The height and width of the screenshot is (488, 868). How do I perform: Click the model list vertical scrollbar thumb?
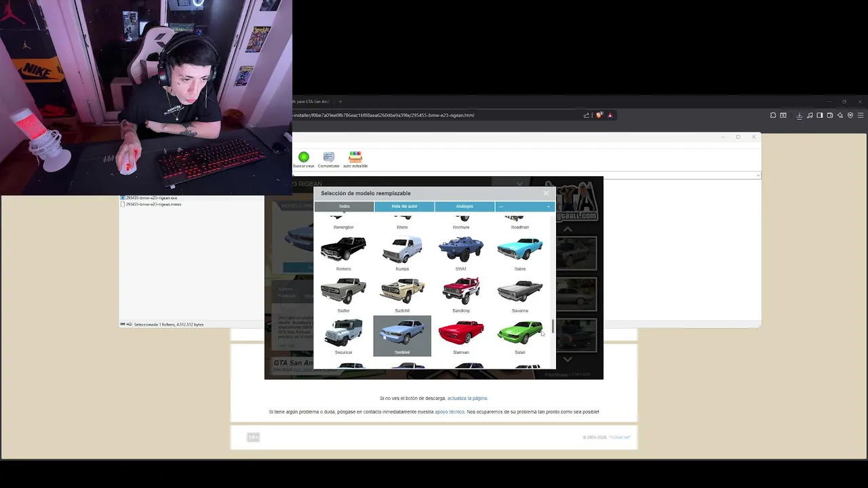[553, 327]
